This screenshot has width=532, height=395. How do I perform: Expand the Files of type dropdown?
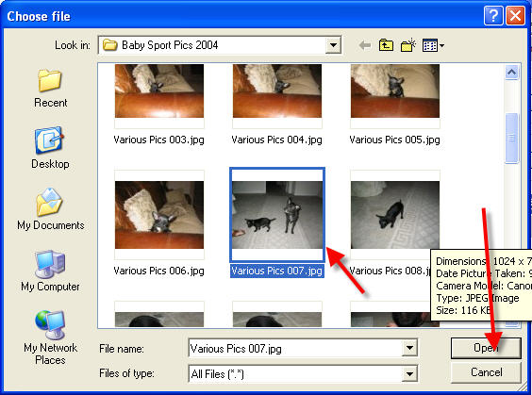(409, 373)
